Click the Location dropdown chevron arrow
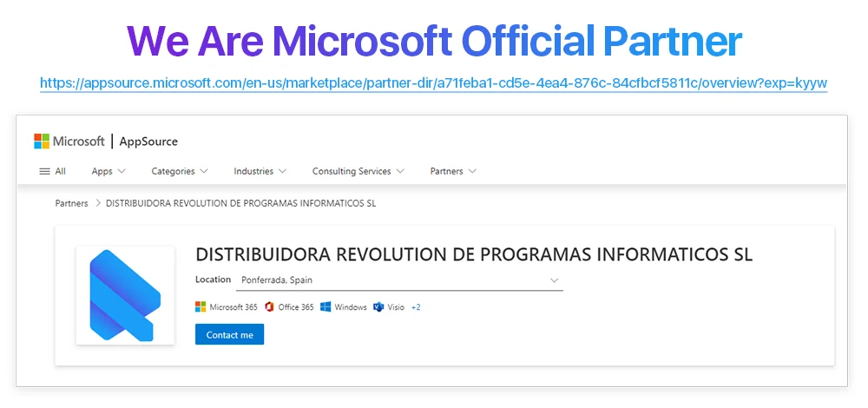The height and width of the screenshot is (408, 868). pos(554,280)
